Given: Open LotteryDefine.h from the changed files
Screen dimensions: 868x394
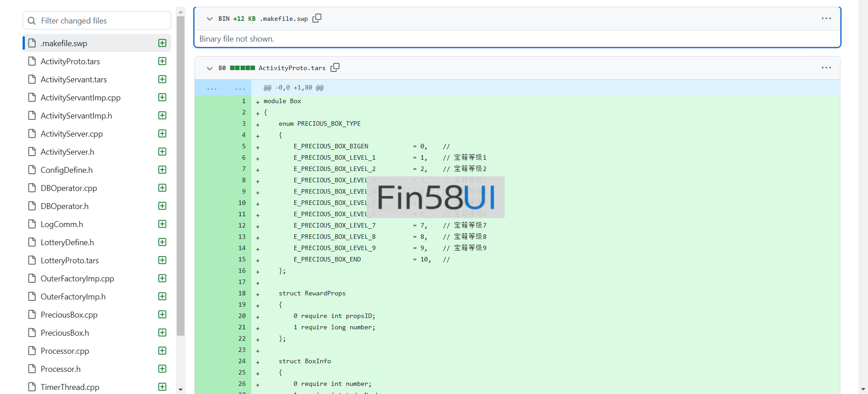Looking at the screenshot, I should coord(67,242).
